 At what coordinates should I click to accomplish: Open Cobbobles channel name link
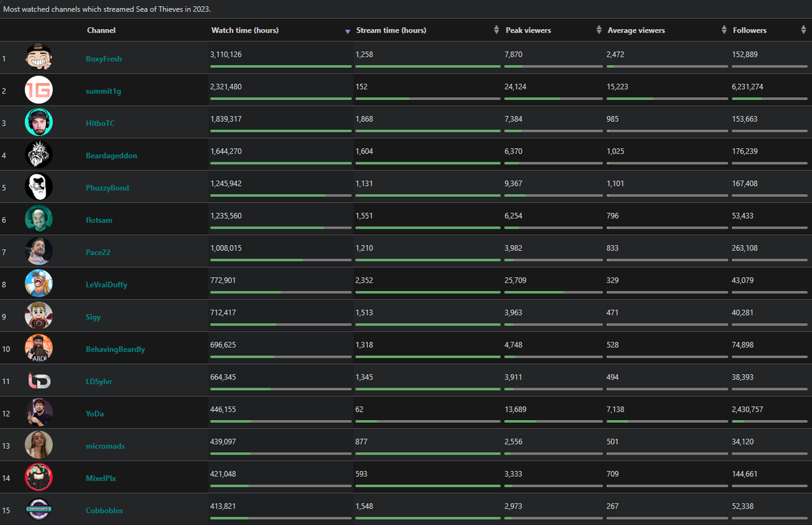(105, 511)
